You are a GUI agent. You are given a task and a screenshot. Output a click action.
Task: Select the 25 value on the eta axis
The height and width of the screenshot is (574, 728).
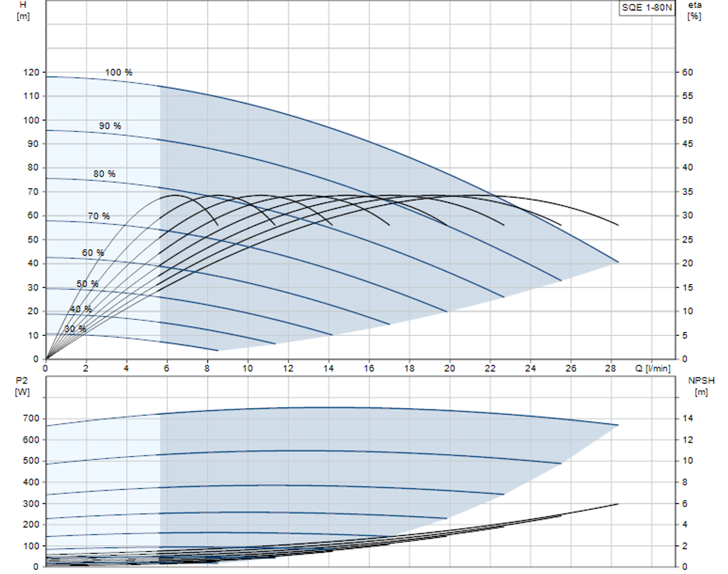point(688,239)
